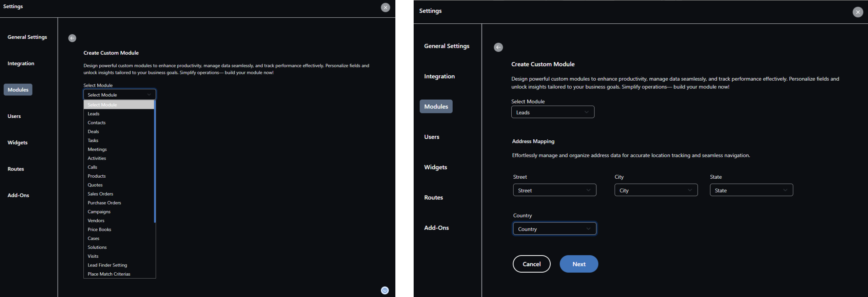The image size is (868, 297).
Task: Click the back arrow above the open module list
Action: tap(72, 38)
